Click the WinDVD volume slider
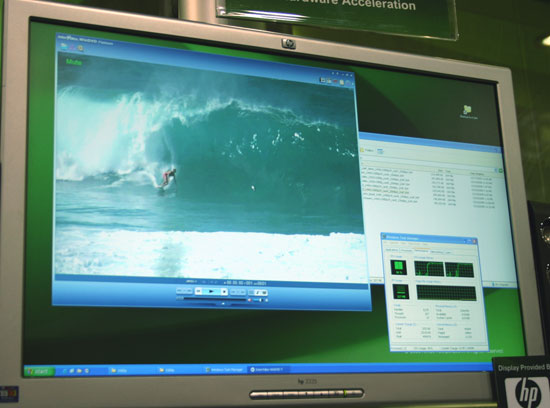The width and height of the screenshot is (550, 408). (260, 300)
